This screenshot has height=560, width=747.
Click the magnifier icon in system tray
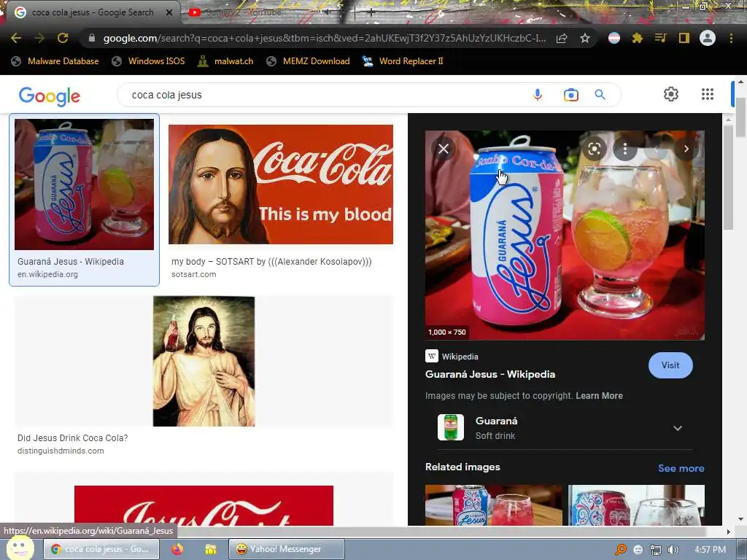coord(620,550)
